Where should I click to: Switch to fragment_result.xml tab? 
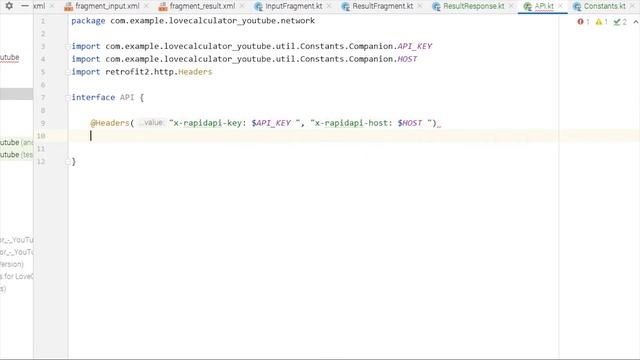[202, 6]
